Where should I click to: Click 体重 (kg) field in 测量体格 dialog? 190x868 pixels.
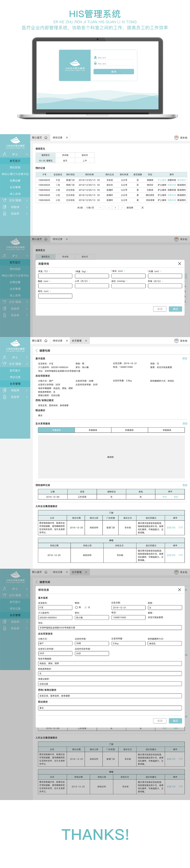click(92, 276)
